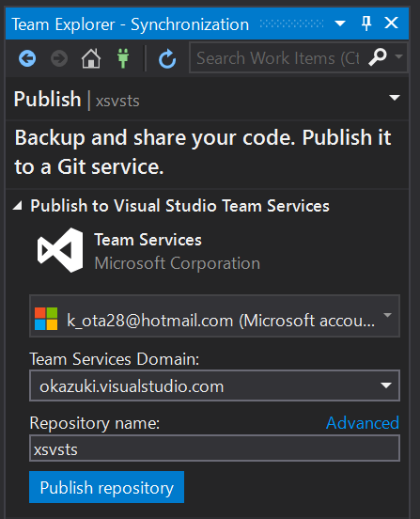Click the Repository name label

point(95,423)
